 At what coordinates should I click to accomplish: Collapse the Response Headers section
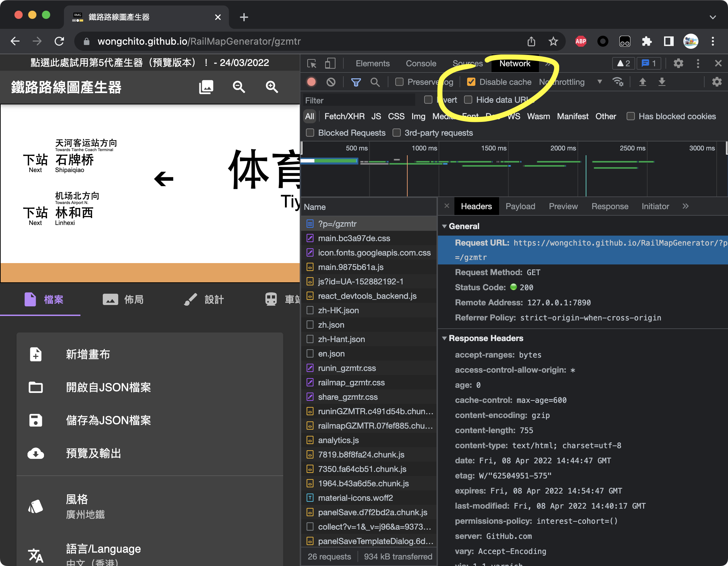click(x=444, y=338)
